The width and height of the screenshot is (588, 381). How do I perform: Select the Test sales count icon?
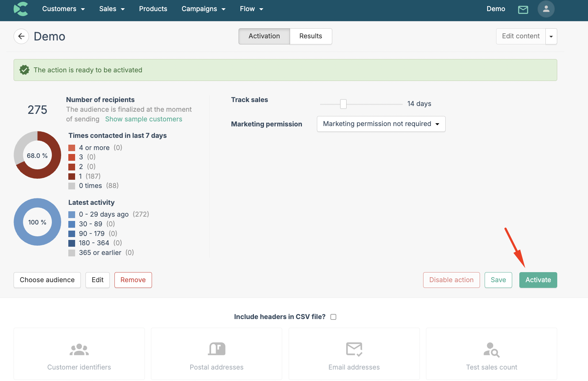point(491,350)
